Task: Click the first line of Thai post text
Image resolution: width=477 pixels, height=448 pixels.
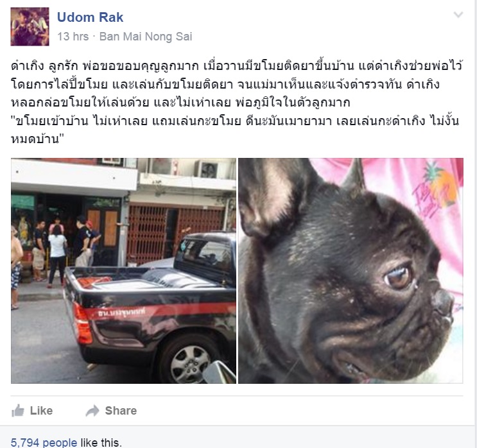Action: pyautogui.click(x=237, y=65)
